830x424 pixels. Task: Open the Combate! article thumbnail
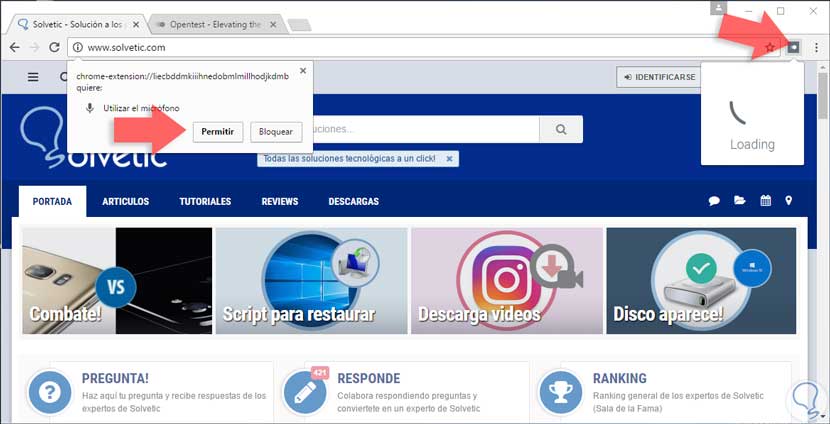[x=117, y=281]
